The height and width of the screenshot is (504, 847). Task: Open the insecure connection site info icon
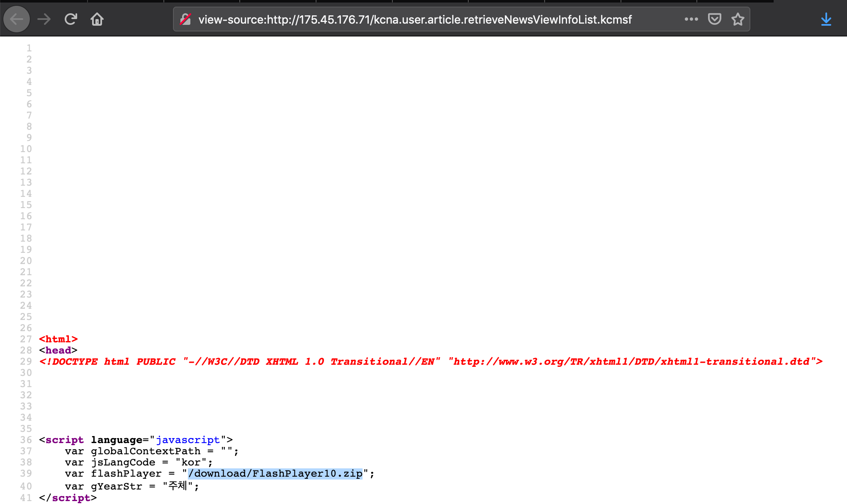pos(185,19)
